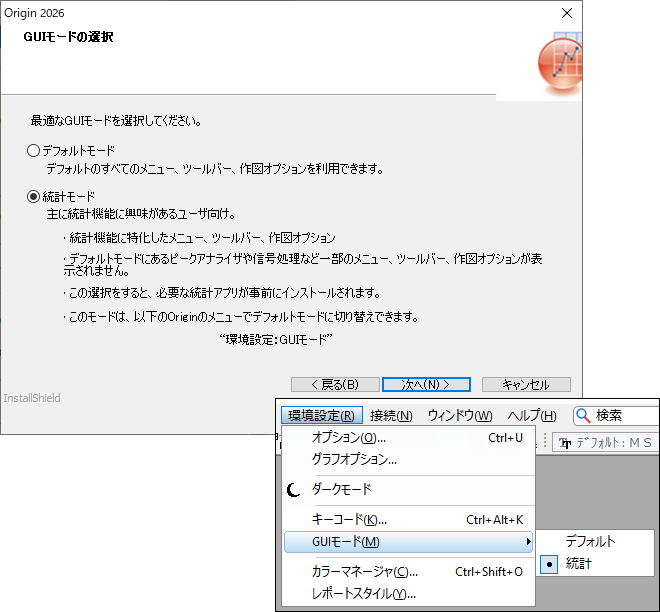Select the デフォルトモード radio button
Viewport: 660px width, 612px height.
click(34, 150)
